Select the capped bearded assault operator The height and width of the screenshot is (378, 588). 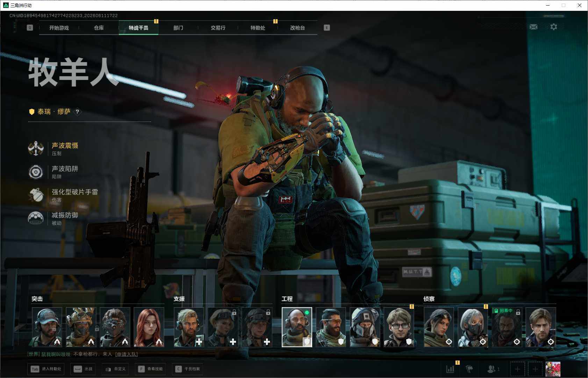point(47,327)
